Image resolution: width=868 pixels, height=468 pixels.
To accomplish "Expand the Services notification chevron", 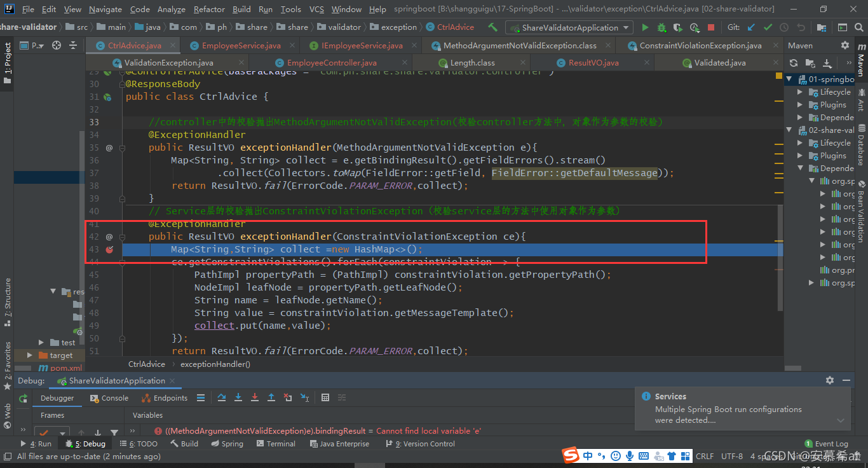I will 841,420.
